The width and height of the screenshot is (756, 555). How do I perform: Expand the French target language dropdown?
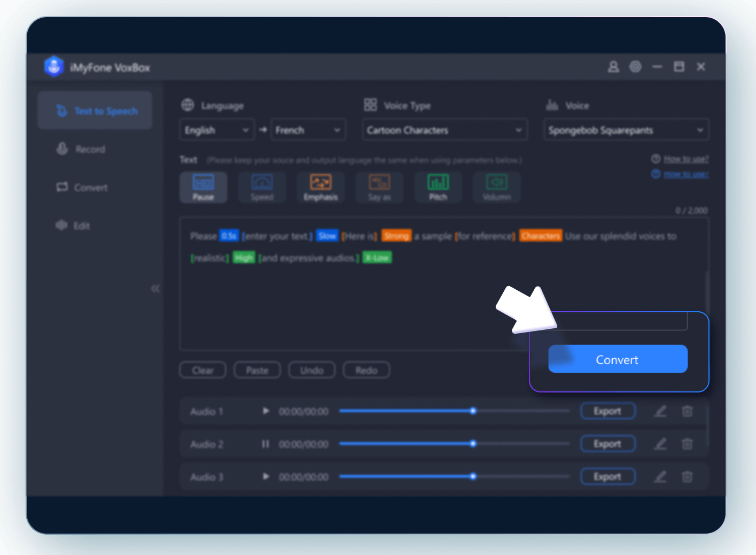click(x=308, y=130)
